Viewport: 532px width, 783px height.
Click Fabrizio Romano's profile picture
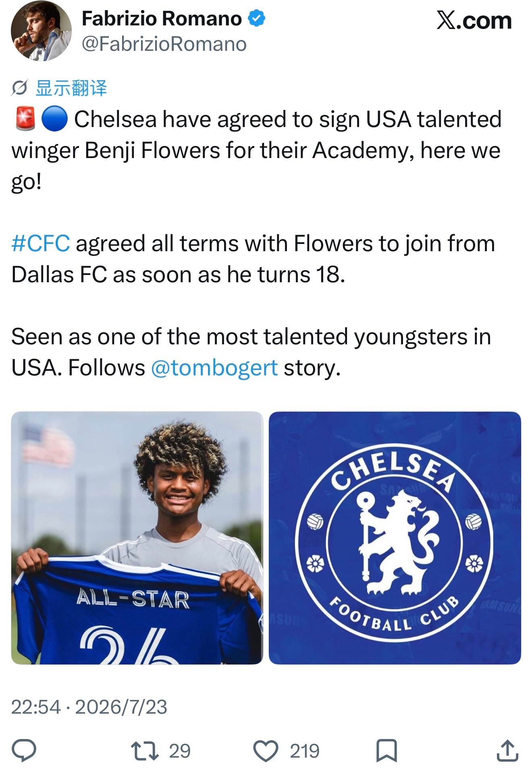[41, 31]
